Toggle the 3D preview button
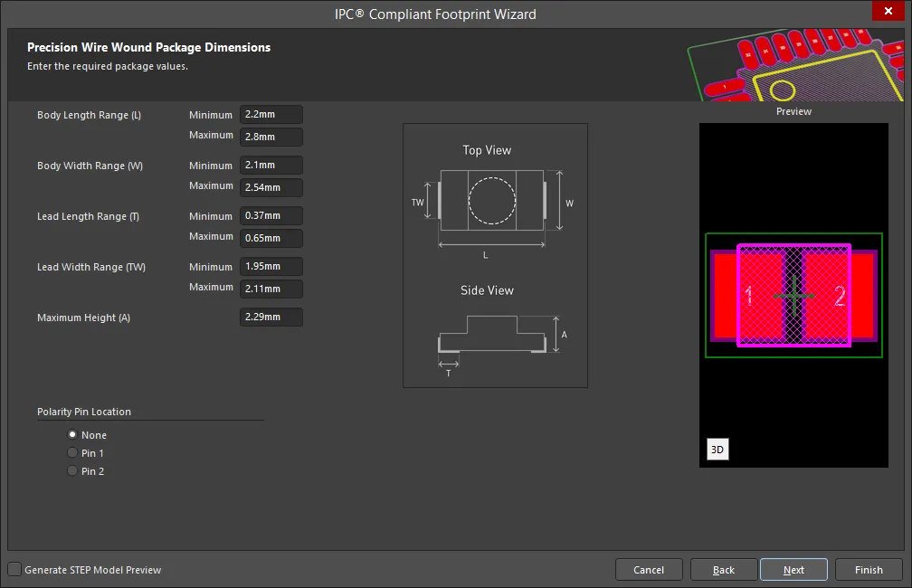Image resolution: width=912 pixels, height=588 pixels. coord(717,449)
